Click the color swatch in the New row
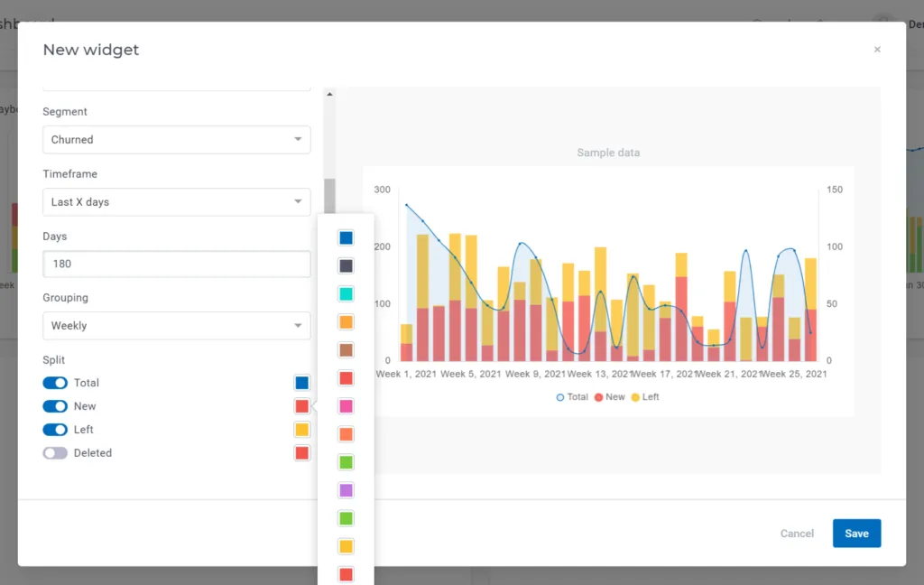Screen dimensions: 924x585 301,406
